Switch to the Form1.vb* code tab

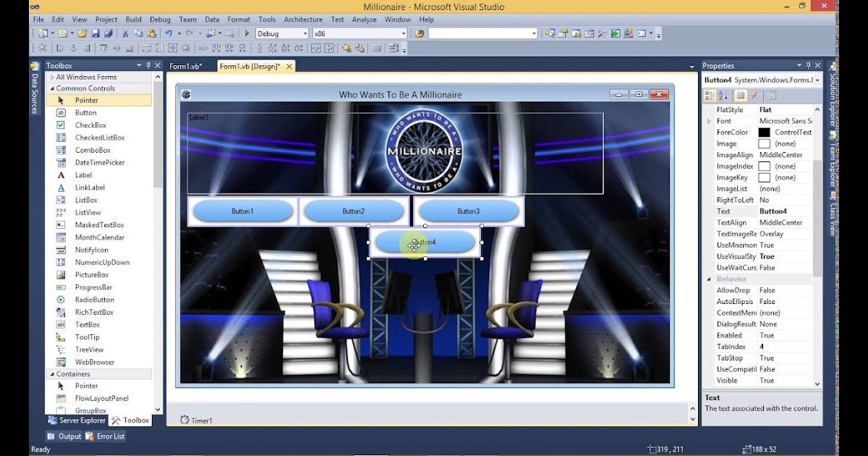(185, 66)
